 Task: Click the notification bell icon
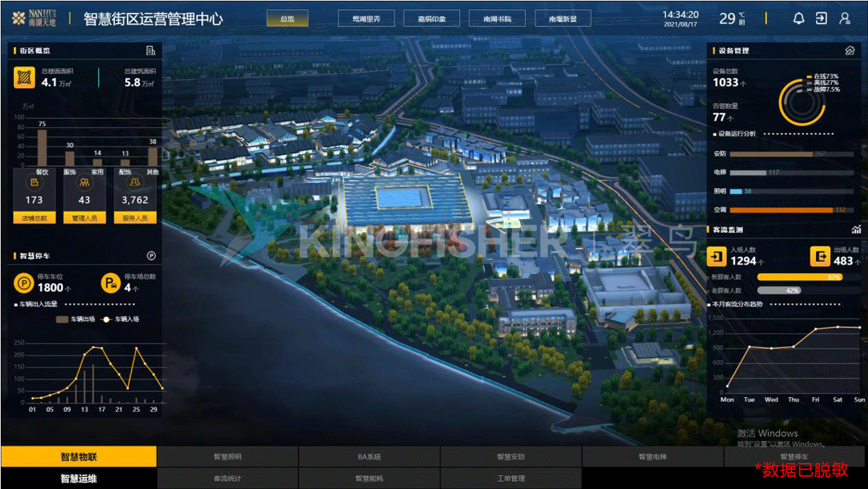pos(799,19)
